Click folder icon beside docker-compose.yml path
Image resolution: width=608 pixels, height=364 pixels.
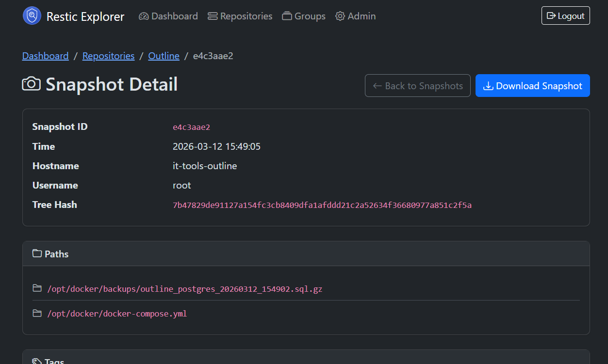pyautogui.click(x=37, y=313)
